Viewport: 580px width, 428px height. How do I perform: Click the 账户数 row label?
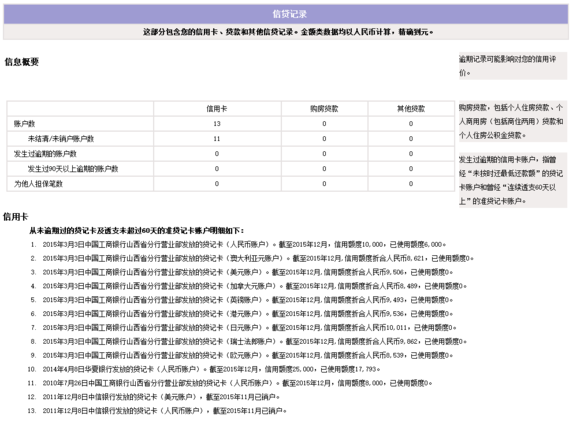pos(24,124)
